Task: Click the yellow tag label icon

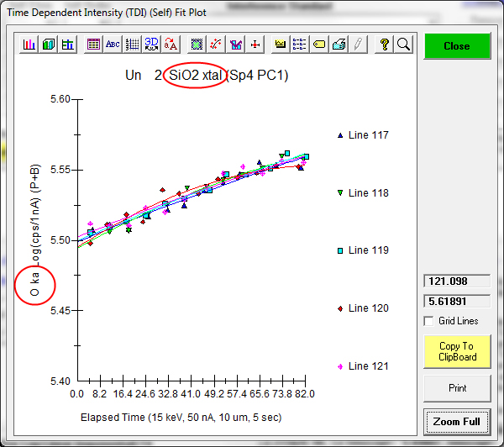Action: [x=319, y=45]
